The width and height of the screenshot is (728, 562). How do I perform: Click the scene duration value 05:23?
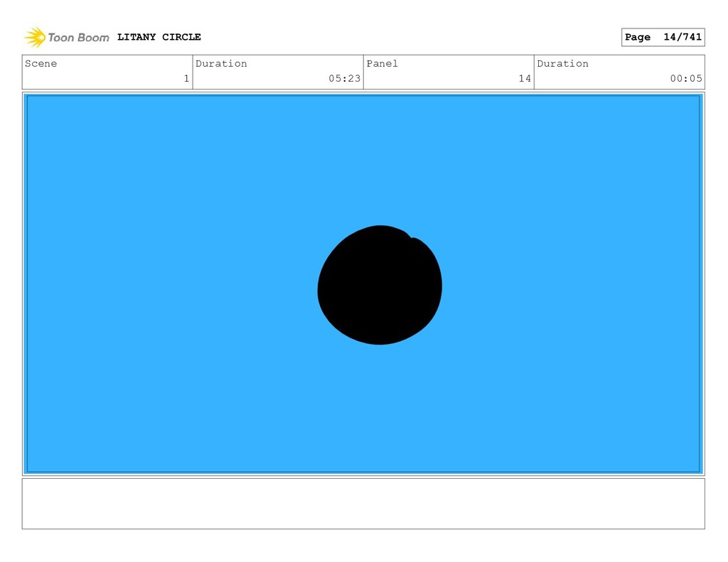pyautogui.click(x=345, y=78)
